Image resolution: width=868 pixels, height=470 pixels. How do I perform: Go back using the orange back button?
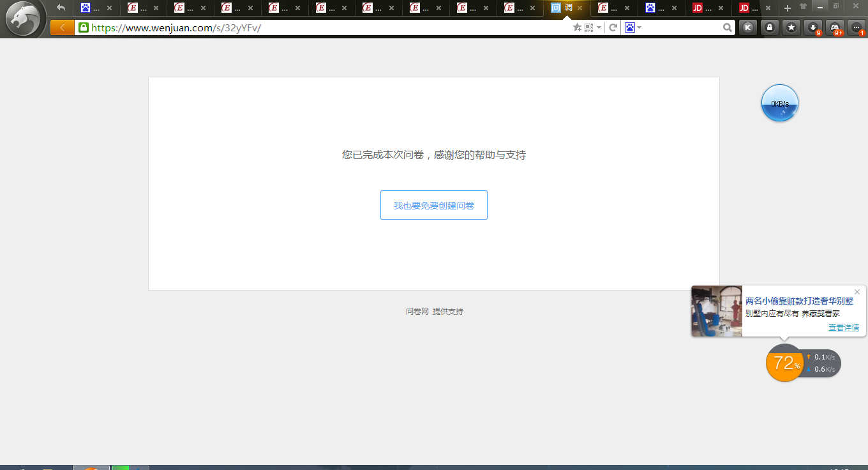point(62,27)
